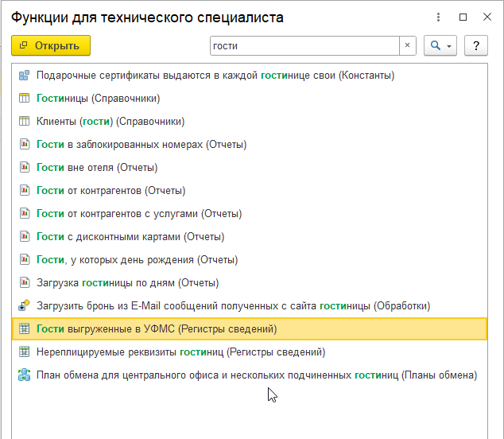Click the catalog icon beside Гостиницы (Справочники)
Image resolution: width=504 pixels, height=439 pixels.
pos(24,98)
